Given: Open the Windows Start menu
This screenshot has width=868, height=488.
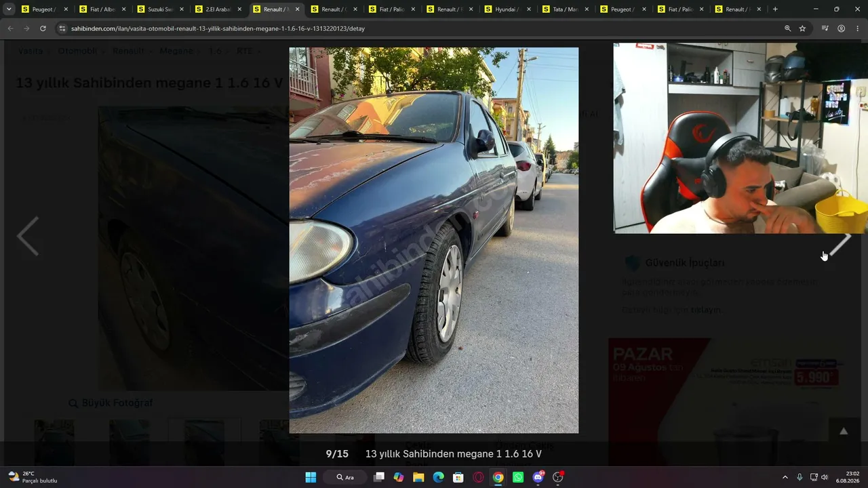Looking at the screenshot, I should tap(311, 477).
